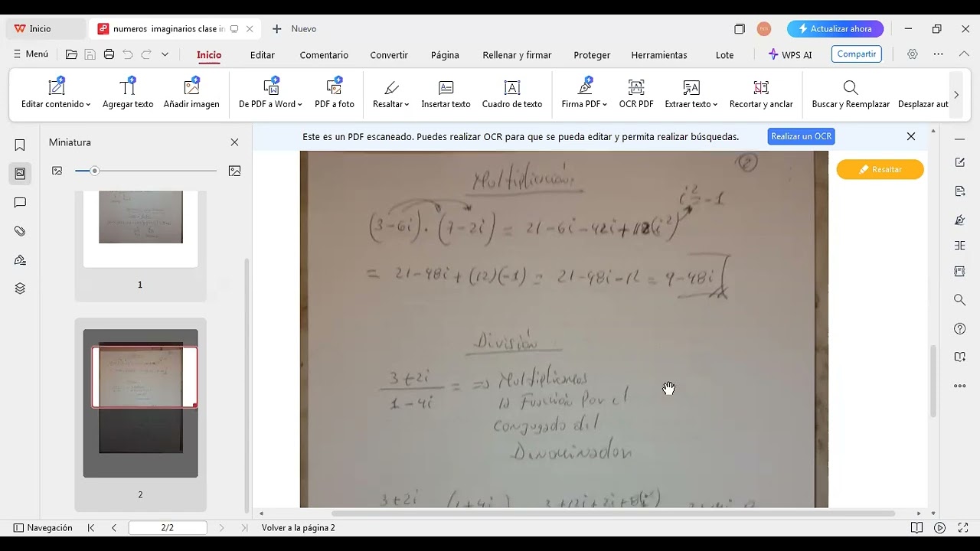
Task: Click the Undo arrow icon
Action: [x=128, y=54]
